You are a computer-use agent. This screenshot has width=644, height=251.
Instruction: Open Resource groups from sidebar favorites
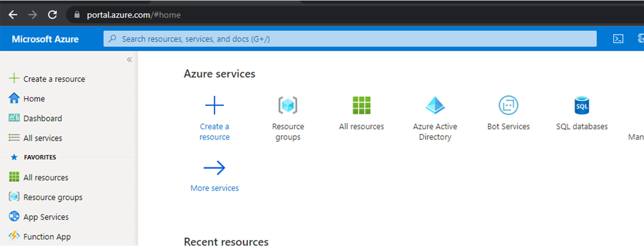pos(53,198)
